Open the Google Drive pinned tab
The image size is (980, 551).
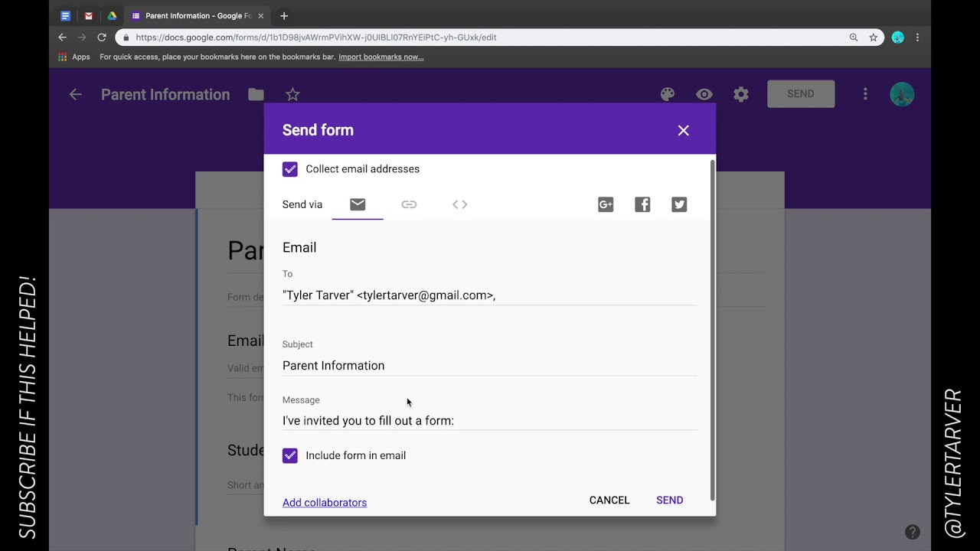112,15
